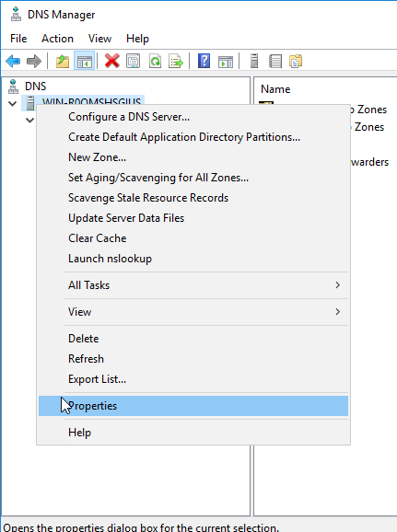Expand the All Tasks submenu arrow

[x=337, y=285]
